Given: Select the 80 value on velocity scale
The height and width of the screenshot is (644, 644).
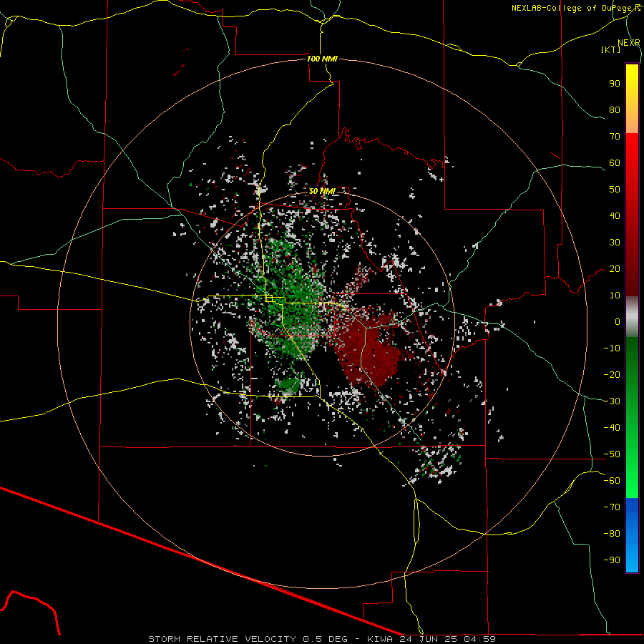Looking at the screenshot, I should pyautogui.click(x=615, y=109).
